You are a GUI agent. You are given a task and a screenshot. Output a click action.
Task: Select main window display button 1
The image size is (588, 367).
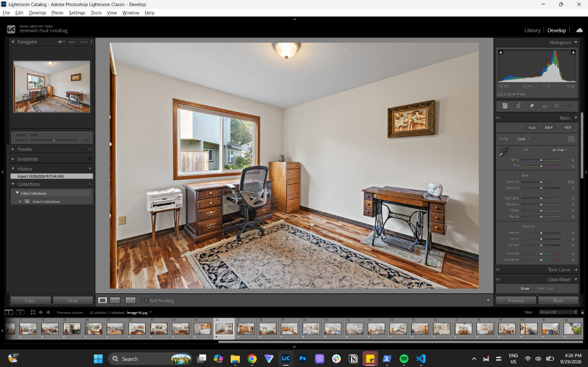click(x=9, y=312)
